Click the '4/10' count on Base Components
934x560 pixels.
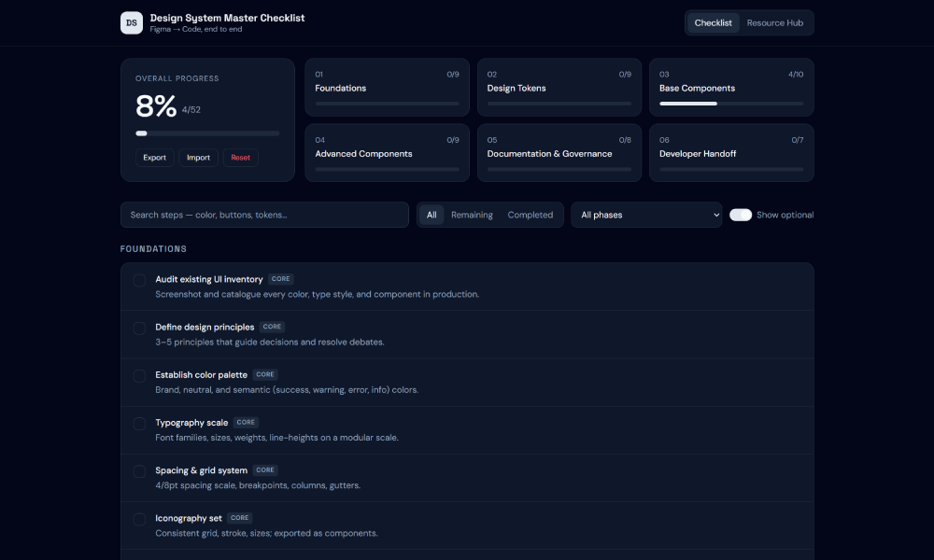796,75
